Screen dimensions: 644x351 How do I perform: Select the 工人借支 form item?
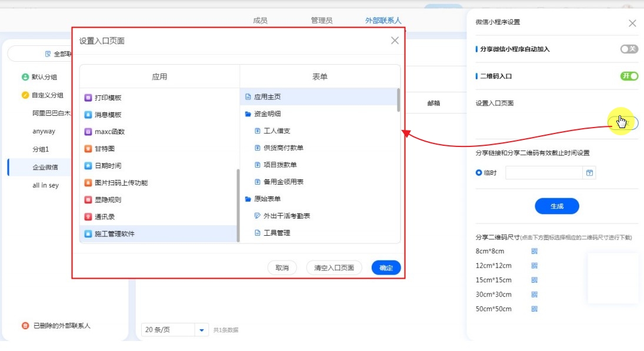point(277,131)
